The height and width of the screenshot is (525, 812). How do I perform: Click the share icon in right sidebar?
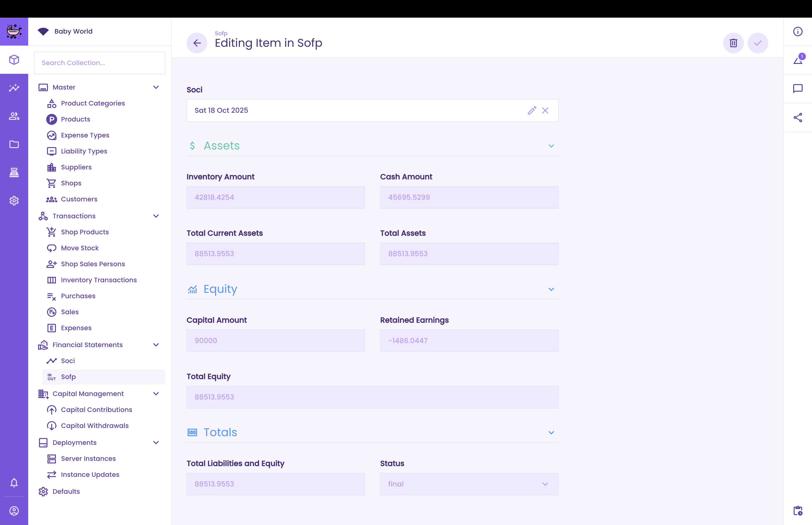coord(797,118)
